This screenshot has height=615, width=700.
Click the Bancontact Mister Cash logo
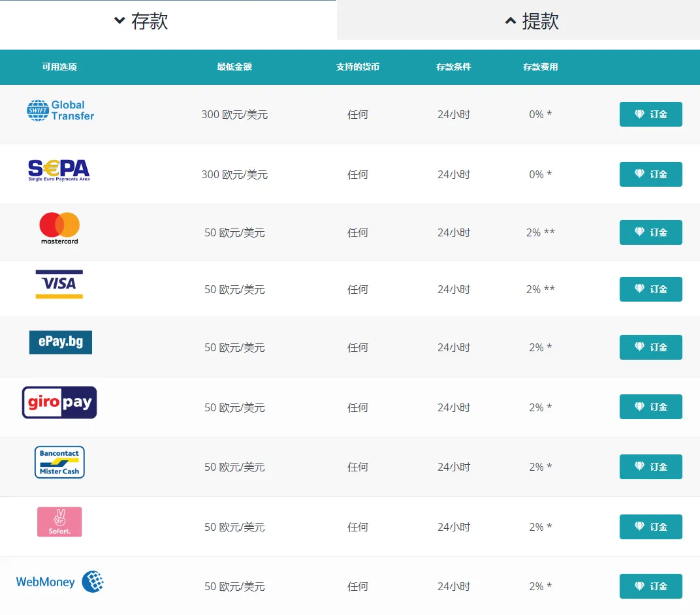pos(59,462)
